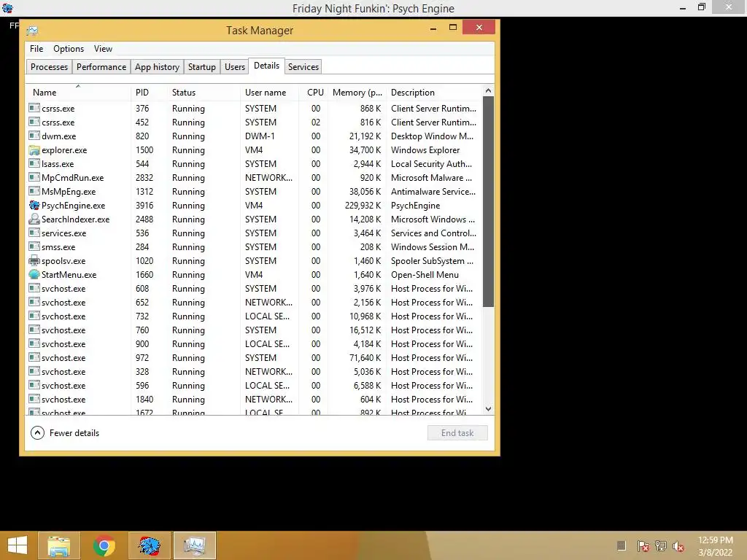Screen dimensions: 747x560
Task: Sort by the User name column header
Action: tap(270, 93)
